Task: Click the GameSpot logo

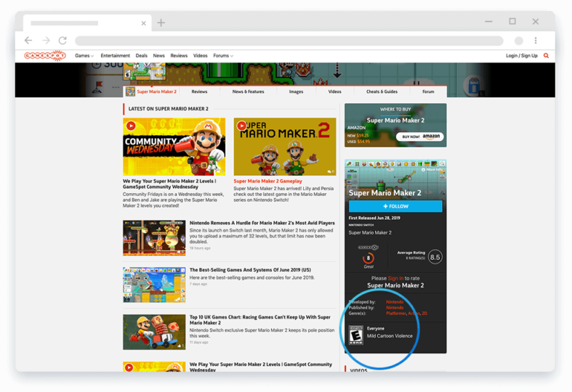Action: (45, 55)
